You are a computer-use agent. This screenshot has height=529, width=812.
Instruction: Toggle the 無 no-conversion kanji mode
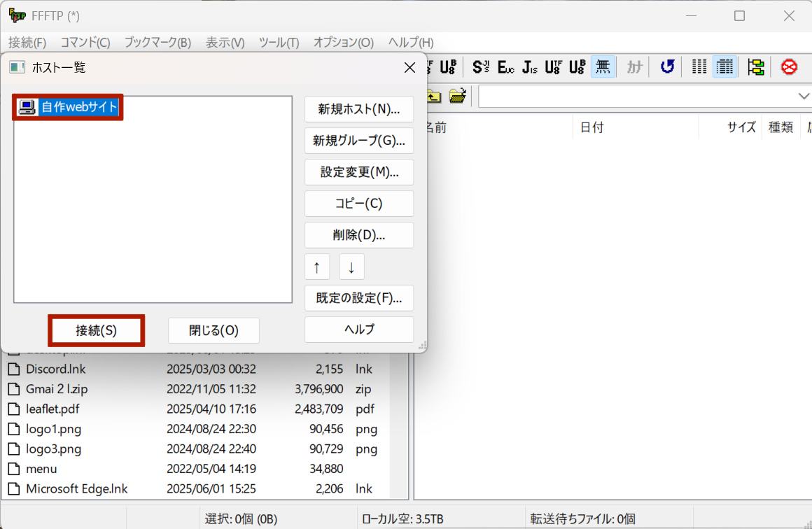603,67
